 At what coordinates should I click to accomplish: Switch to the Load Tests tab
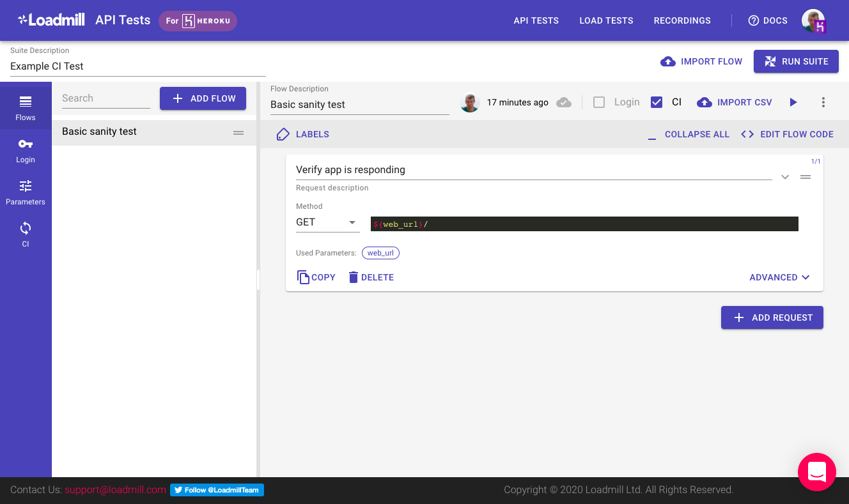point(605,20)
